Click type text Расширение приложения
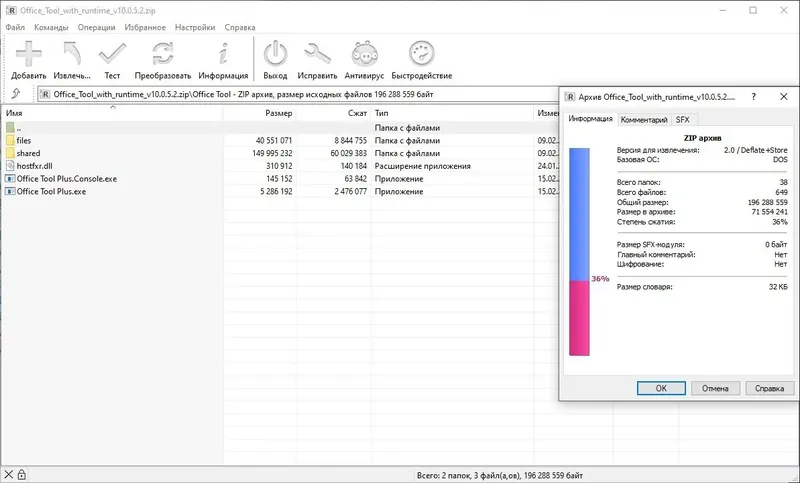800x483 pixels. (x=422, y=166)
